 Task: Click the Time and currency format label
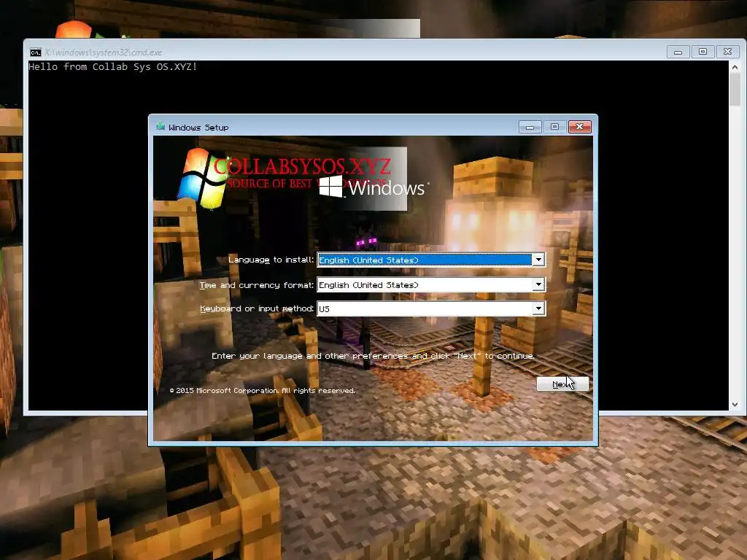tap(256, 285)
